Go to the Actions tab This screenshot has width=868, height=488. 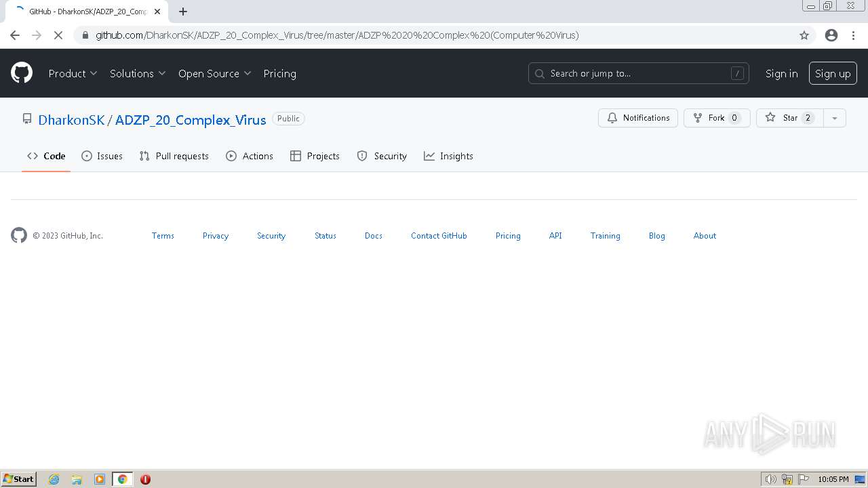[x=250, y=156]
